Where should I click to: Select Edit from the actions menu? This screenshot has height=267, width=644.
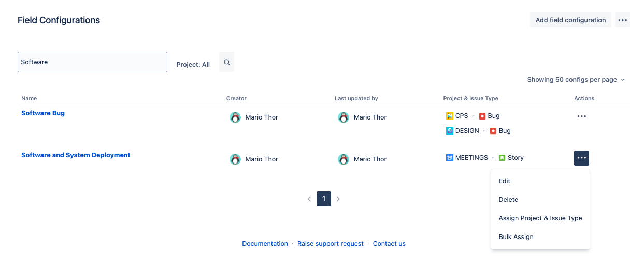(505, 181)
